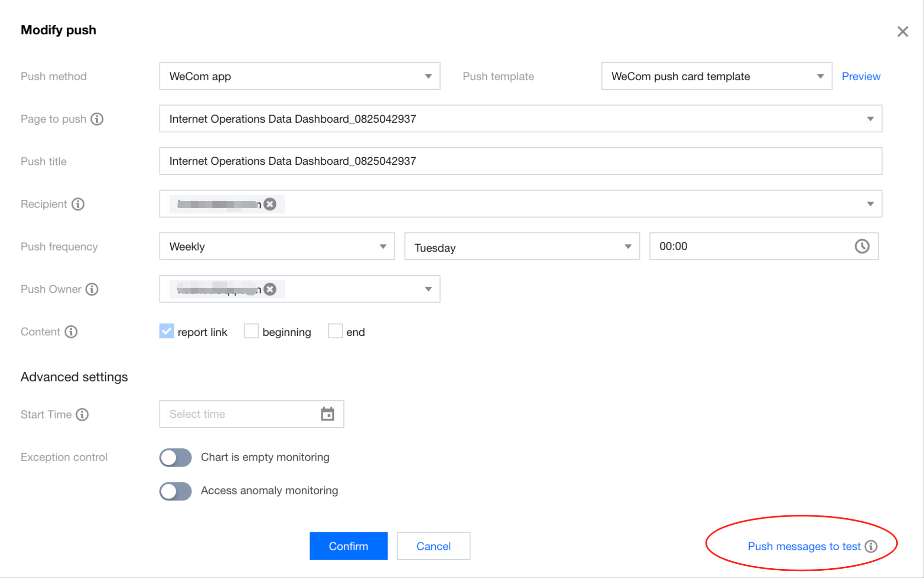Click info icon beside Push messages to test
The image size is (924, 578).
click(871, 546)
